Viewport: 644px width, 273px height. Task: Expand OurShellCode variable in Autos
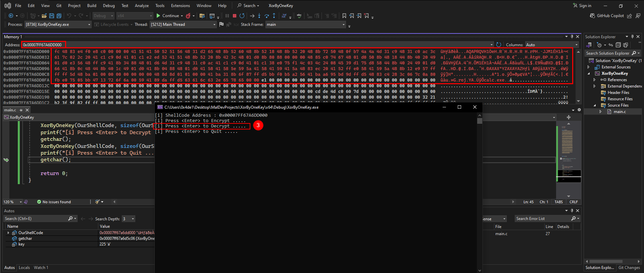[x=8, y=233]
